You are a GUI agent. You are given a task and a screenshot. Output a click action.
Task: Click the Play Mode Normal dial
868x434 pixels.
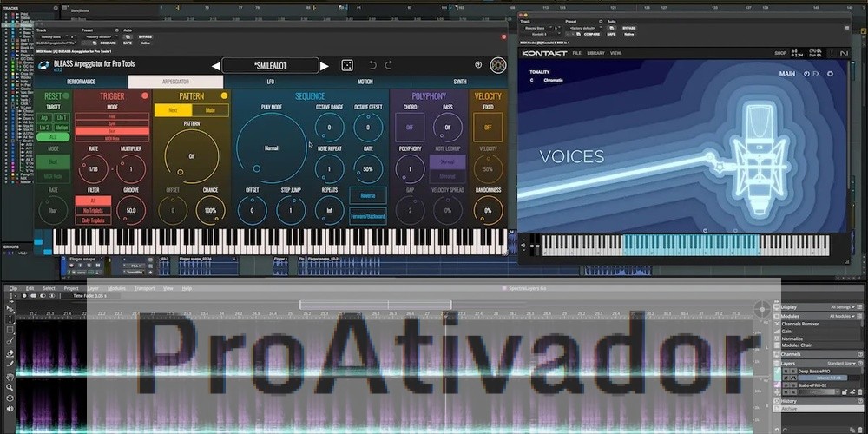[271, 148]
